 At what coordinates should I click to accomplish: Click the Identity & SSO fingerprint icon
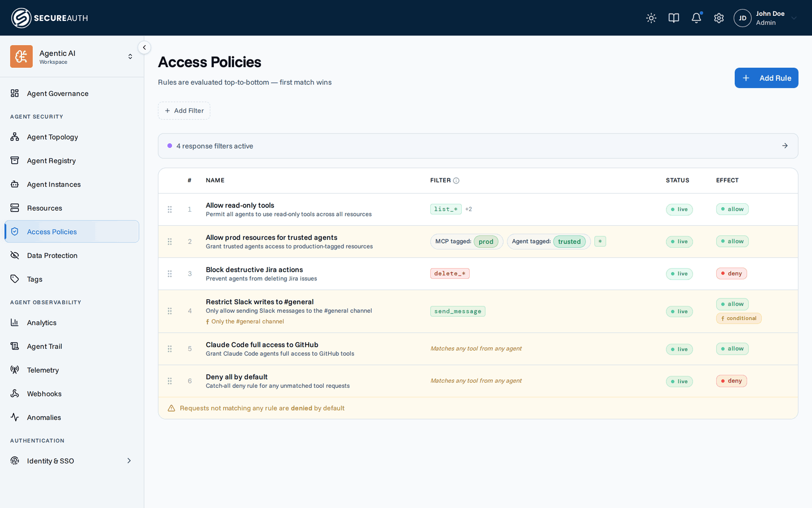15,461
